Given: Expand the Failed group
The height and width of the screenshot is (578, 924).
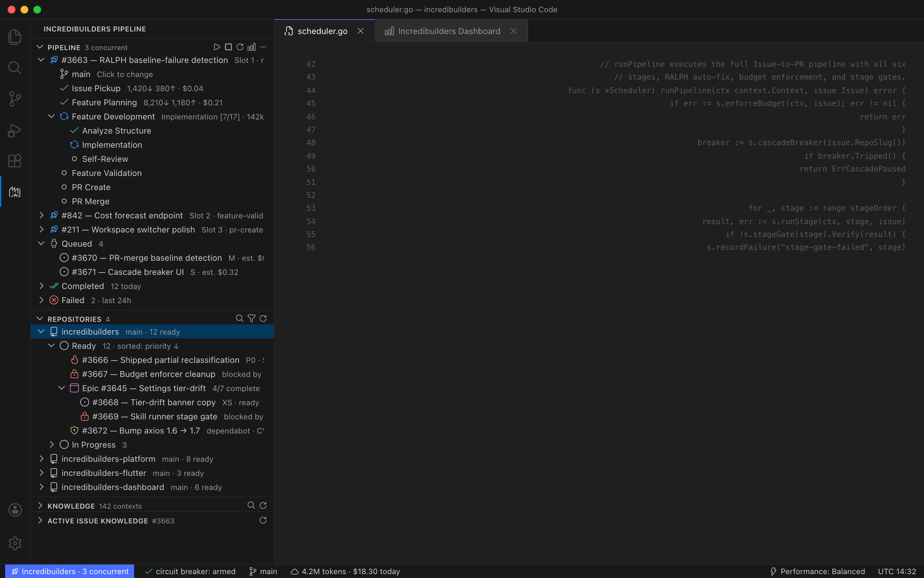Looking at the screenshot, I should tap(41, 301).
